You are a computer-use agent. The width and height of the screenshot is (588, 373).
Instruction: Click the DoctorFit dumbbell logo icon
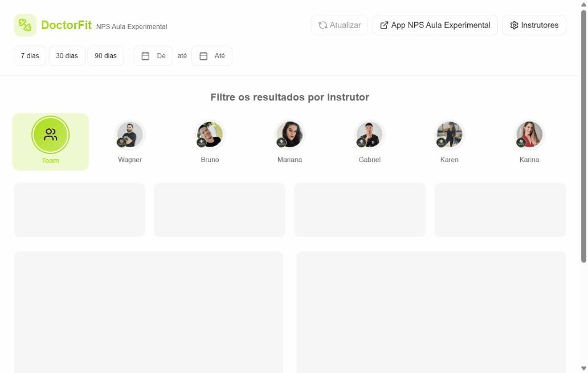[25, 25]
